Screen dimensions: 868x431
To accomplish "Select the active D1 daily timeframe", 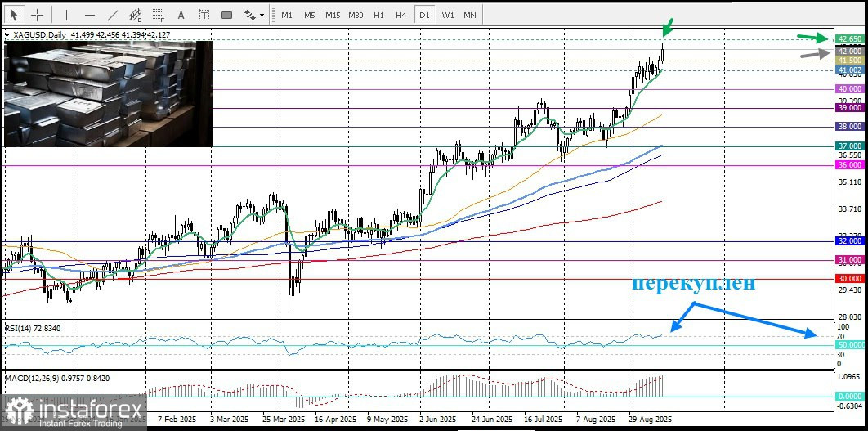I will click(x=424, y=15).
